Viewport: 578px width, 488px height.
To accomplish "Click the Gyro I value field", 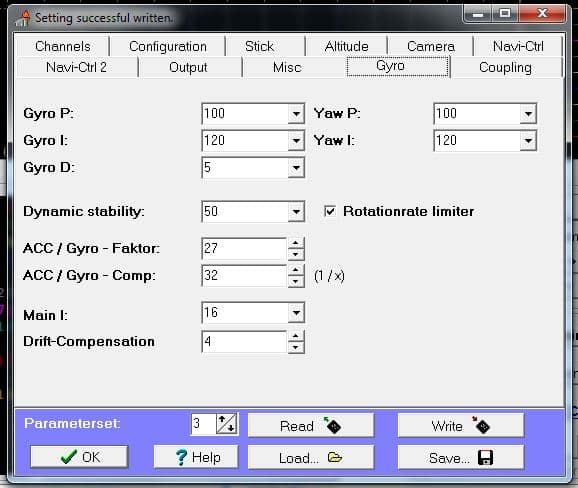I will click(x=245, y=140).
